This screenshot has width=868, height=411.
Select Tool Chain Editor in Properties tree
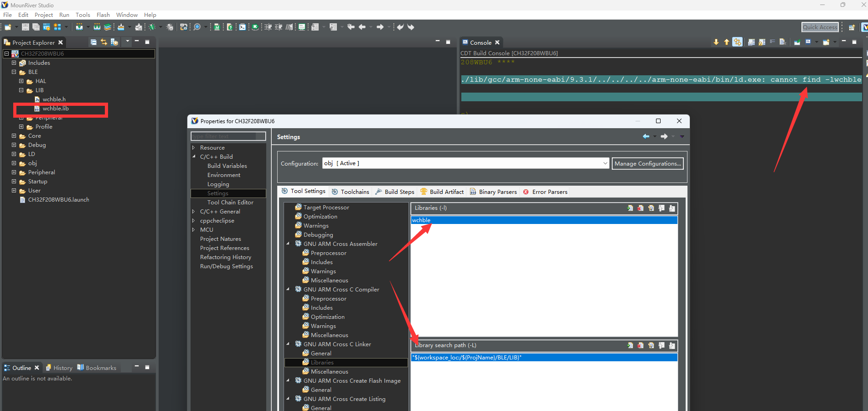click(x=230, y=203)
